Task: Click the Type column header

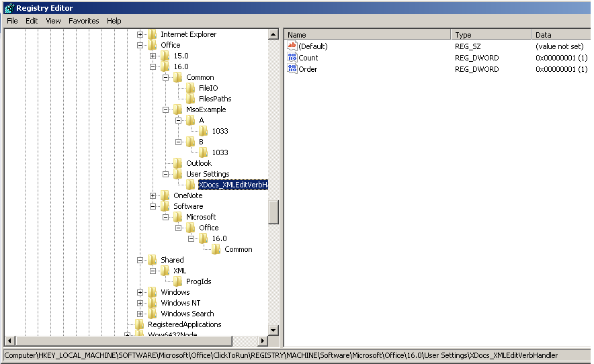Action: (x=491, y=35)
